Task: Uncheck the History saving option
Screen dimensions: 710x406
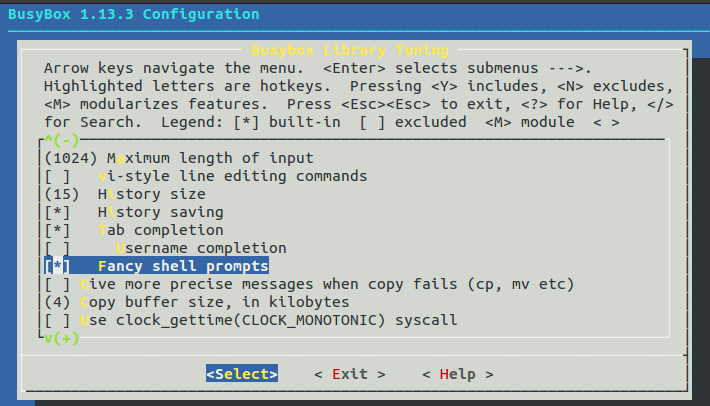Action: (58, 212)
